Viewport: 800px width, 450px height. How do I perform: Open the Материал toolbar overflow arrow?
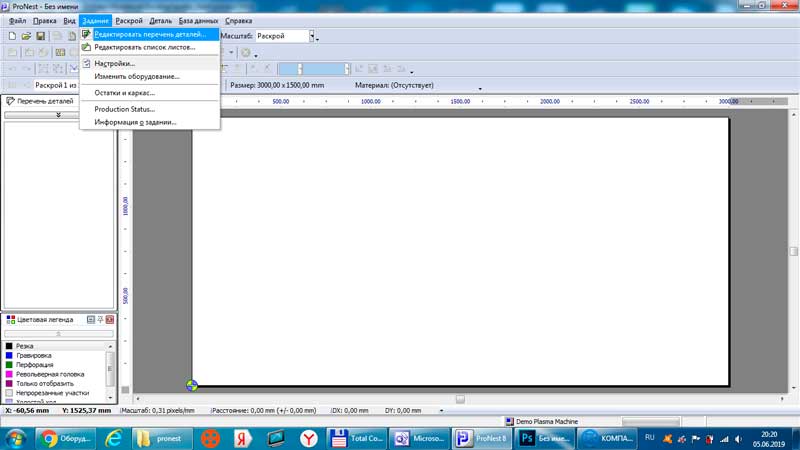coord(480,89)
